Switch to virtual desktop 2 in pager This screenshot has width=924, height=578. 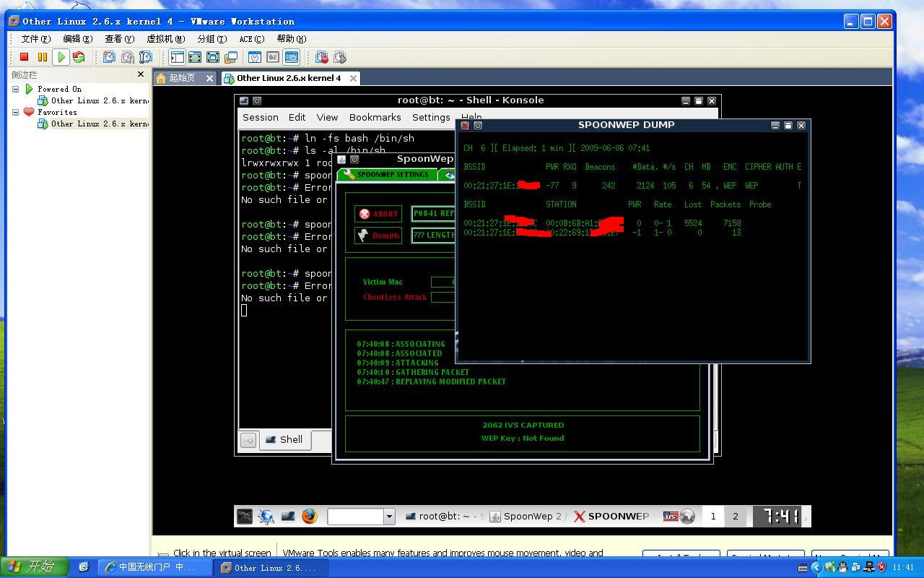click(736, 516)
